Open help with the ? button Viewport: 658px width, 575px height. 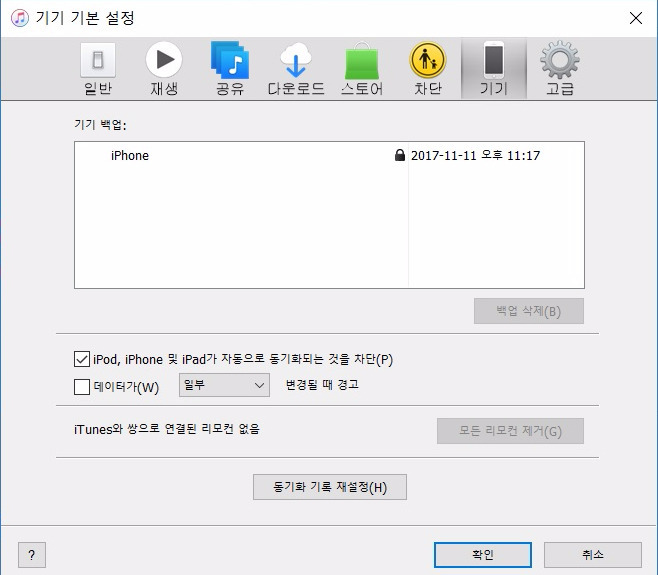[x=32, y=555]
